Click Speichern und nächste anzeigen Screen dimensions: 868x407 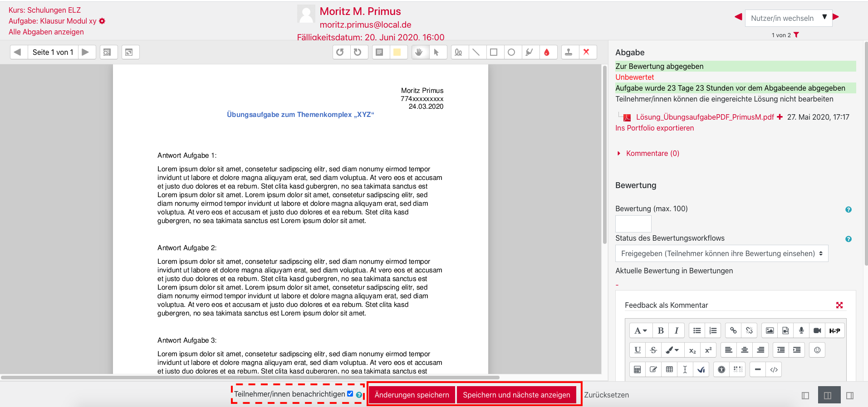(516, 395)
